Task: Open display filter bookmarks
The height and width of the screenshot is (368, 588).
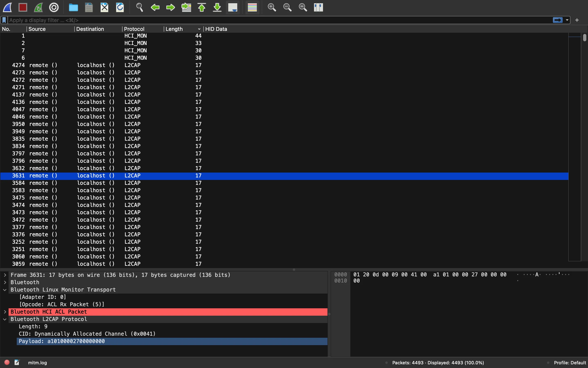Action: pyautogui.click(x=4, y=20)
